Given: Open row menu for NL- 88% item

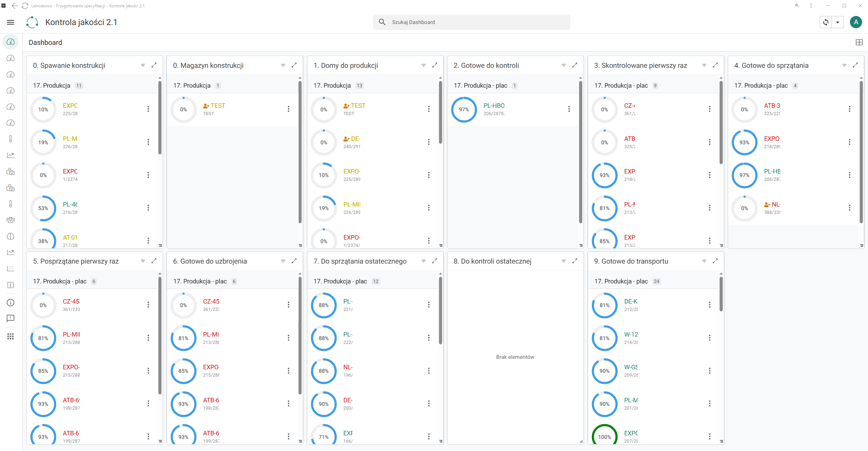Looking at the screenshot, I should click(429, 371).
